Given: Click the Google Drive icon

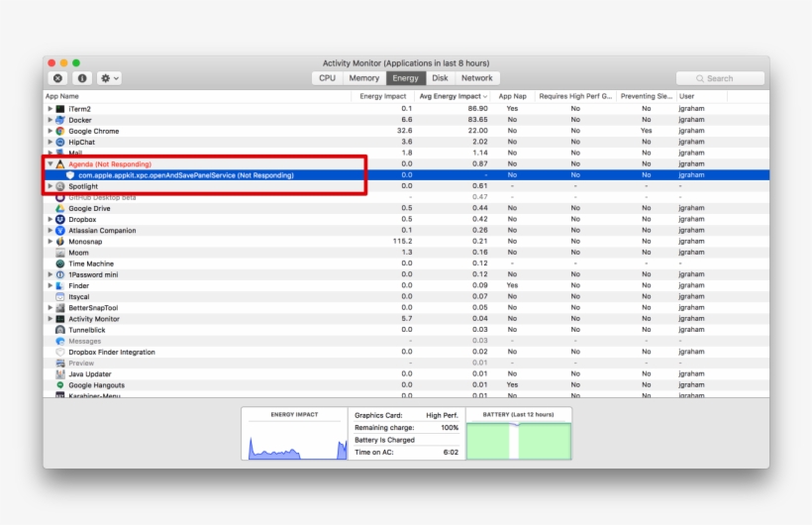Looking at the screenshot, I should [60, 208].
